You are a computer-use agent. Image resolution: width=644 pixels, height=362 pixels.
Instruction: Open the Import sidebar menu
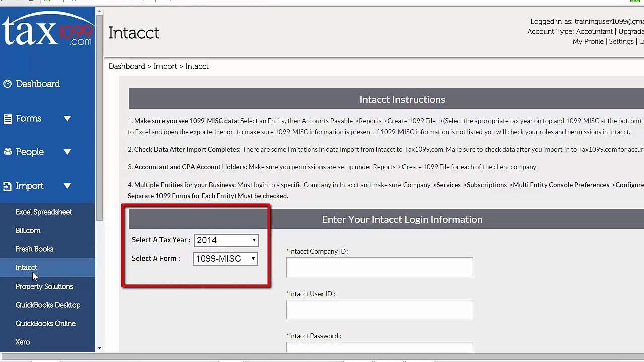[x=30, y=186]
